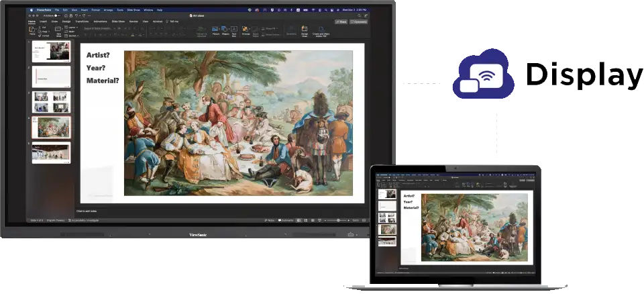Open the Shapes gallery
This screenshot has height=294, width=644.
coord(225,30)
